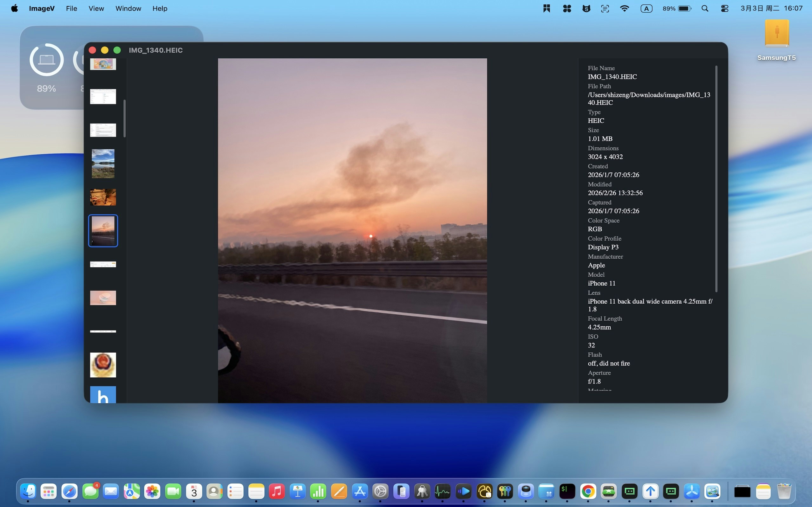Open the View menu
This screenshot has width=812, height=507.
(96, 8)
